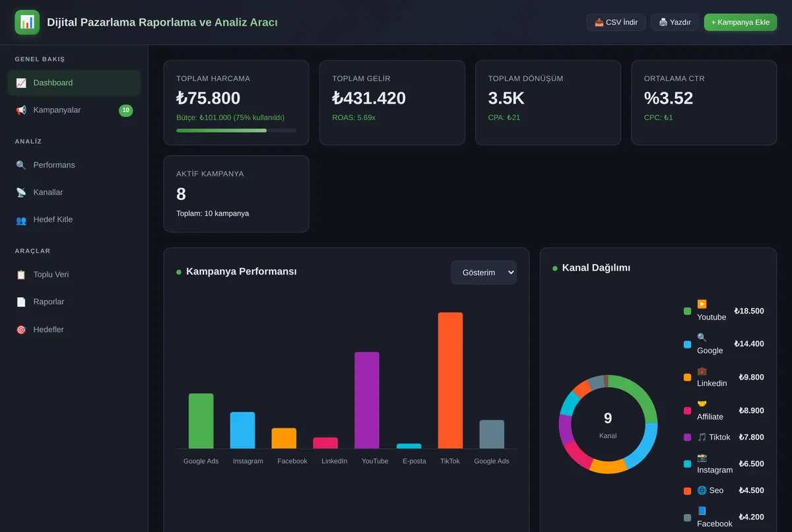Click the Kampanyalar megaphone icon
The image size is (792, 532).
click(21, 110)
